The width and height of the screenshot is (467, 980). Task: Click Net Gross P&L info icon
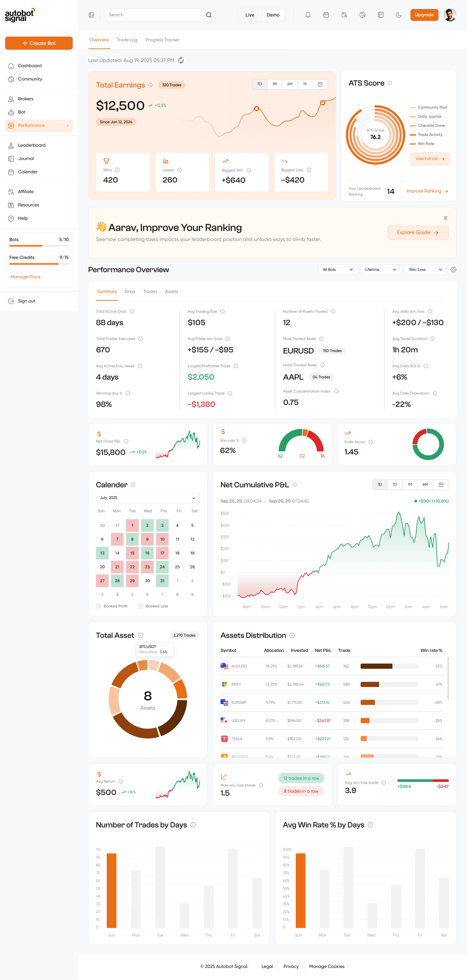point(126,441)
